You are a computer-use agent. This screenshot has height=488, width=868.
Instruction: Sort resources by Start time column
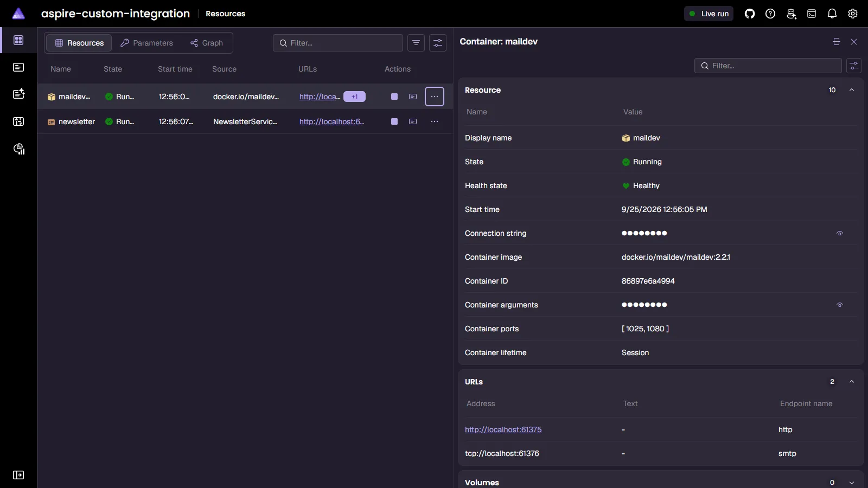pos(175,69)
